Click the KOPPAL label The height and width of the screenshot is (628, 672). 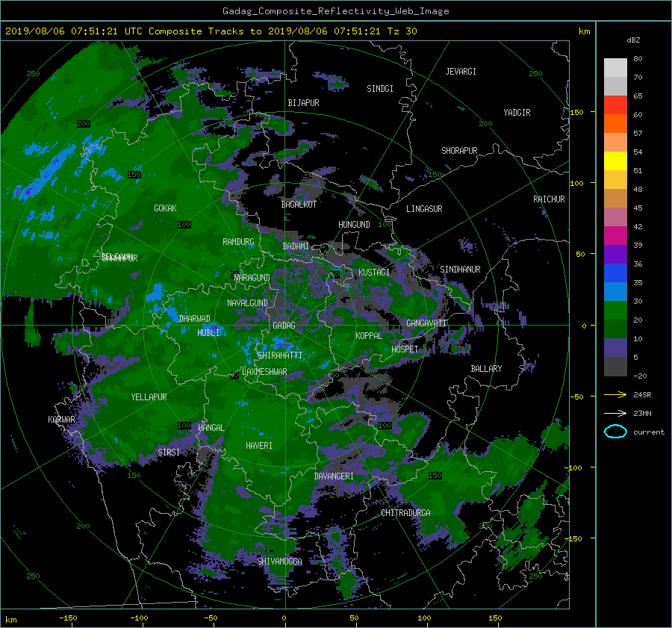(369, 336)
